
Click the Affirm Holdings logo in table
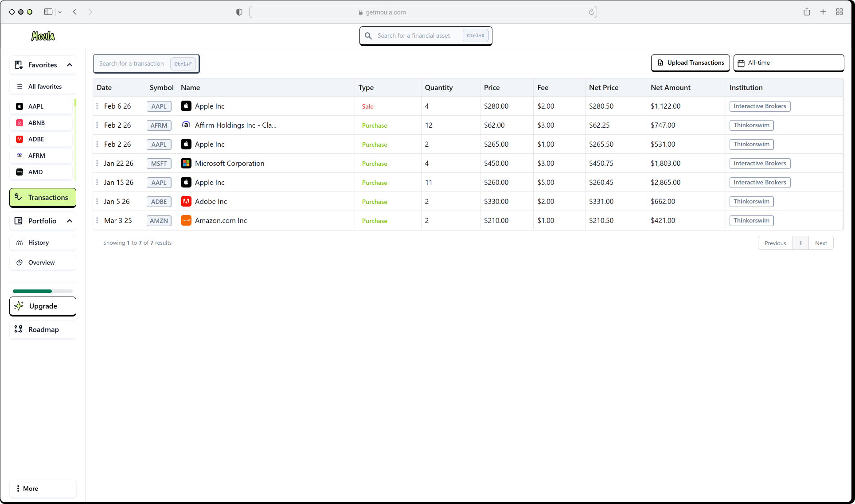pos(186,125)
